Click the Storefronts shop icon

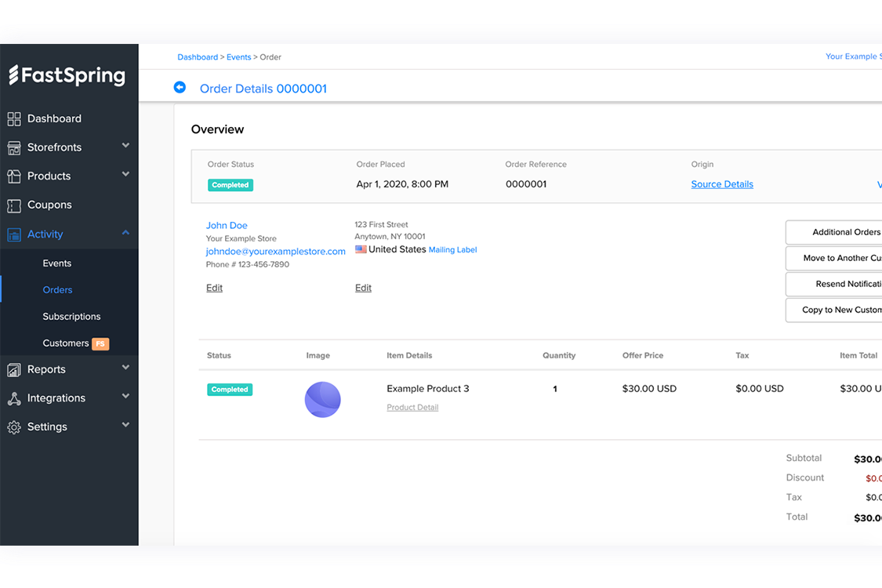tap(14, 147)
